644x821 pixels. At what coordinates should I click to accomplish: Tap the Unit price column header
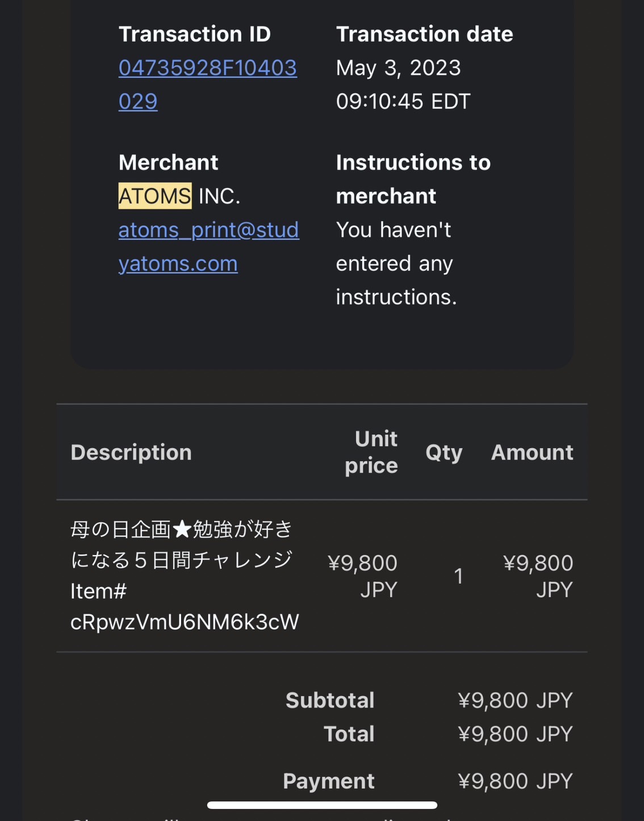(x=371, y=452)
